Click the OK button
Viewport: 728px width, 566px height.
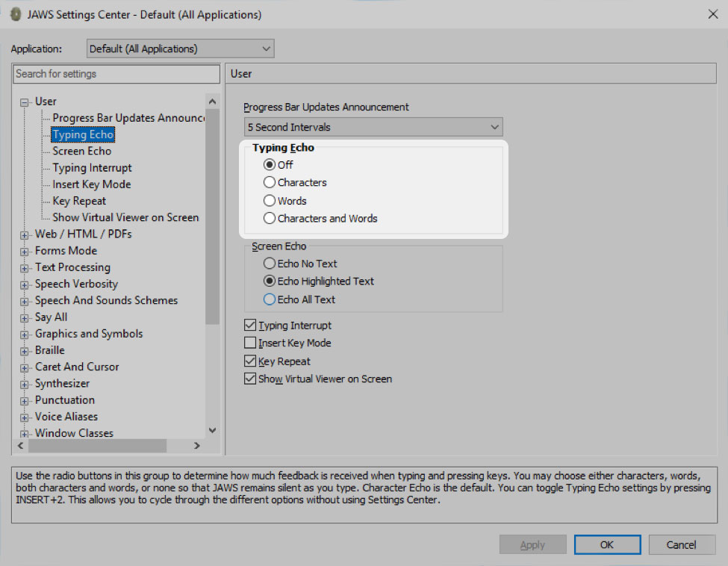point(606,544)
